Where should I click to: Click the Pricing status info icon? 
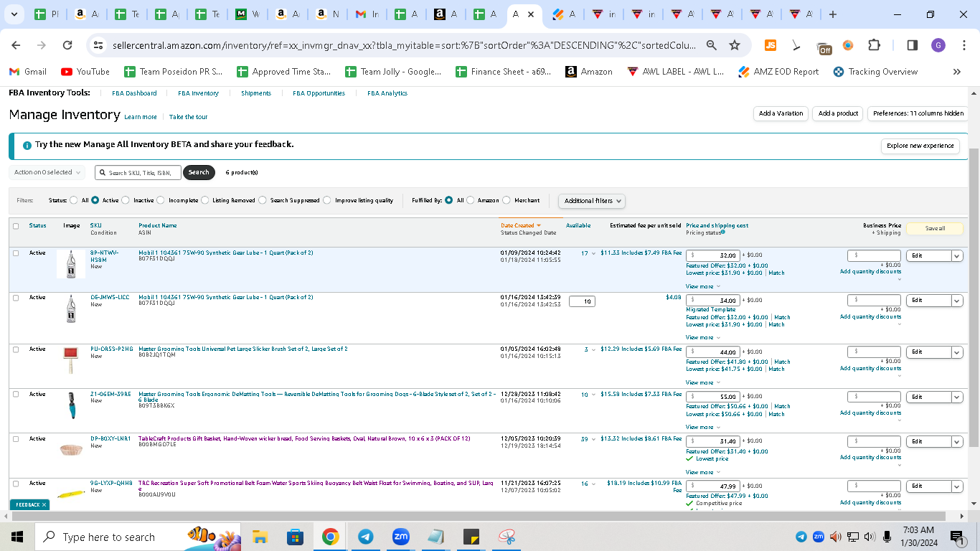point(722,232)
